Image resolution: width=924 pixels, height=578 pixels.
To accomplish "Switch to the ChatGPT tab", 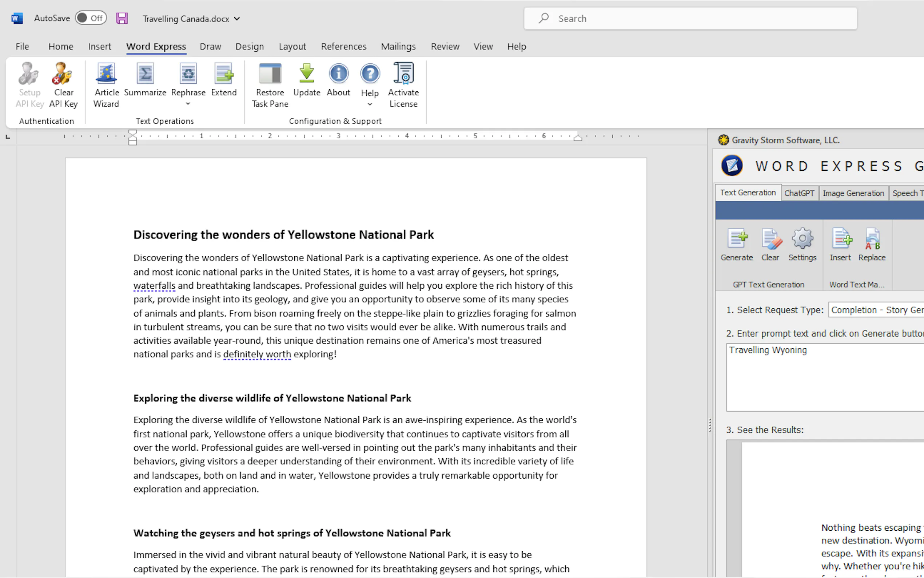I will [799, 193].
